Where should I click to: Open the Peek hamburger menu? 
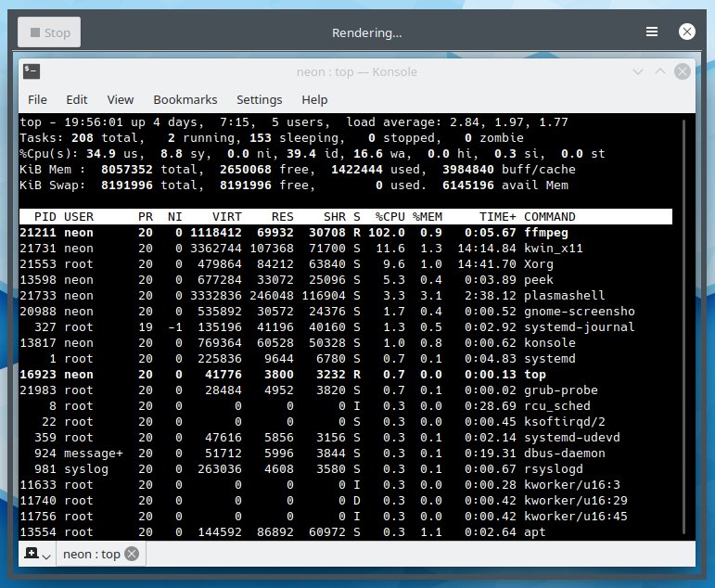(x=652, y=32)
